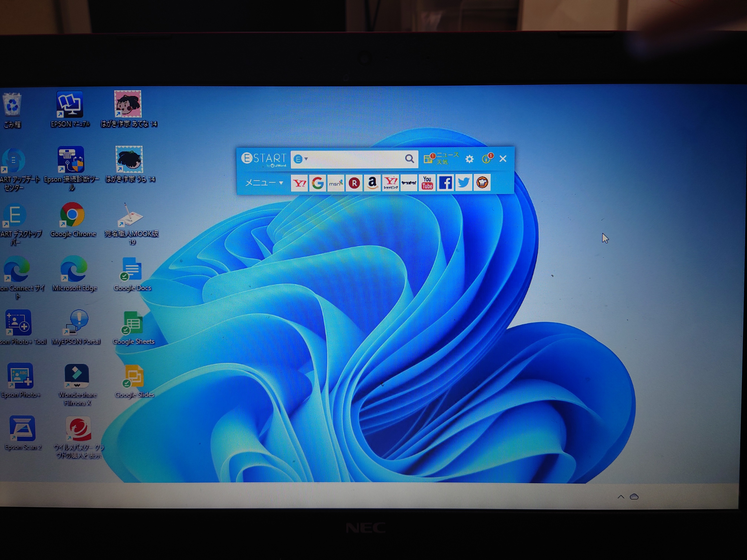Expand hidden system tray icons chevron

point(621,496)
